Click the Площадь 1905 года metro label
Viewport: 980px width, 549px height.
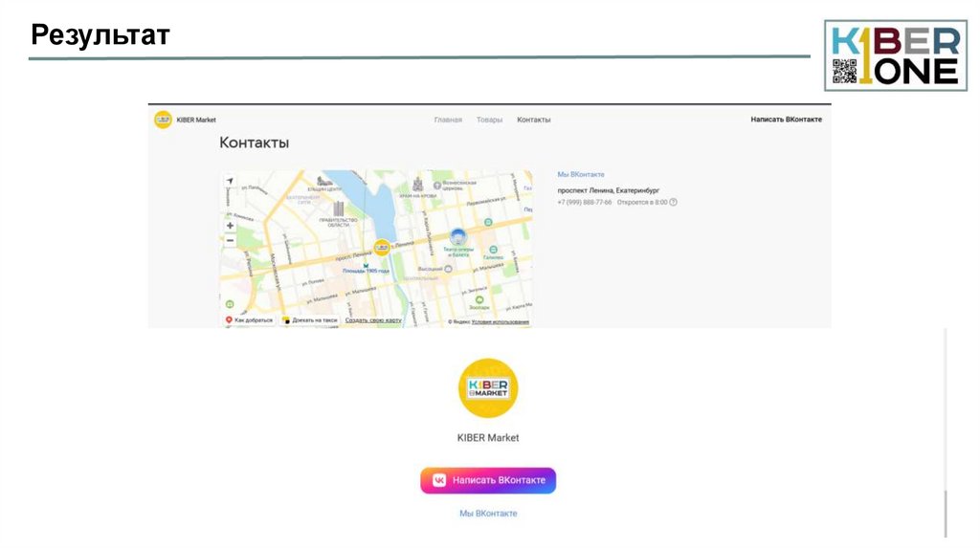pos(366,271)
